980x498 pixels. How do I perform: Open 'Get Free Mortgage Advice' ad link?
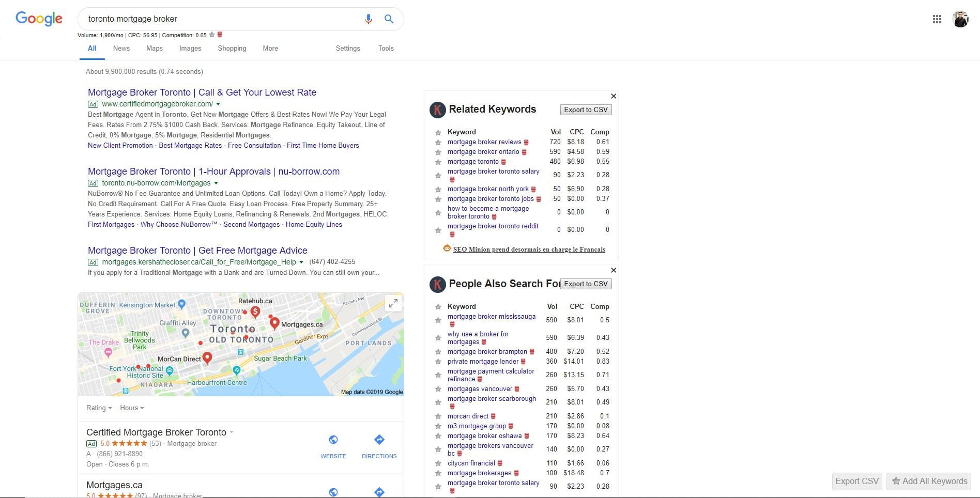coord(197,251)
